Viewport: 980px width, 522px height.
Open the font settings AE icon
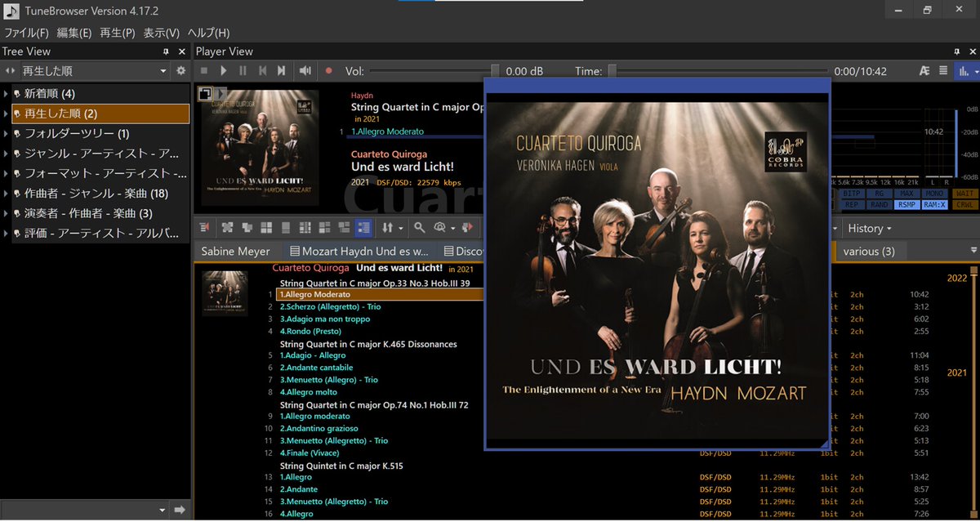point(924,71)
